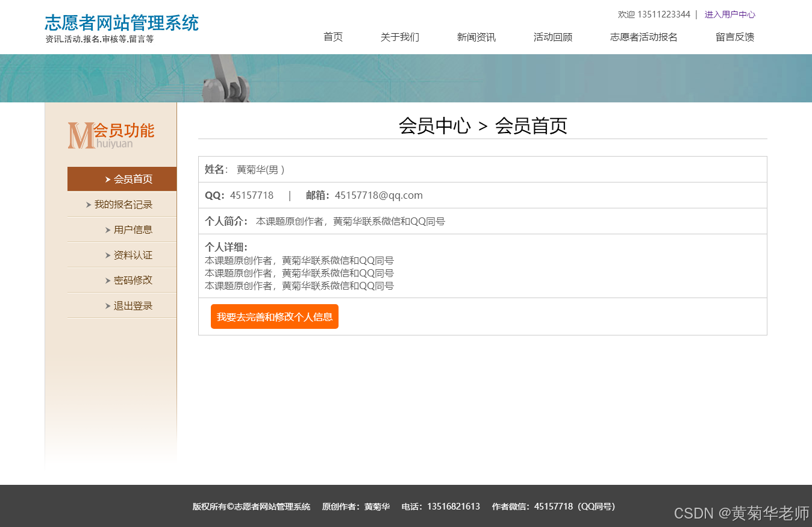The image size is (812, 527).
Task: Open the 首页 navigation menu item
Action: pos(333,37)
